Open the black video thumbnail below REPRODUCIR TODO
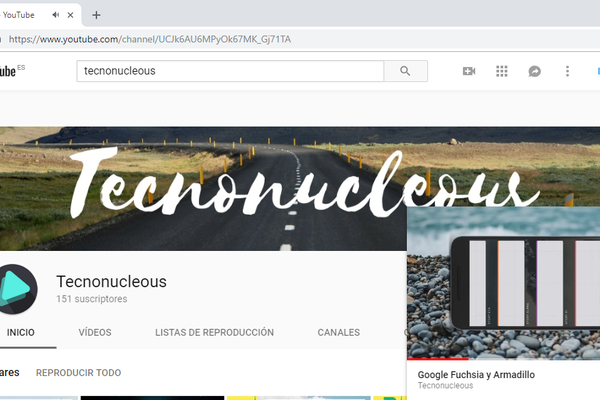The height and width of the screenshot is (400, 600). (x=152, y=398)
